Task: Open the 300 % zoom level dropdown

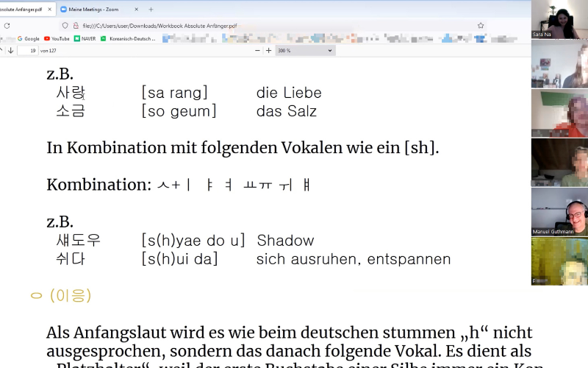Action: pos(305,51)
